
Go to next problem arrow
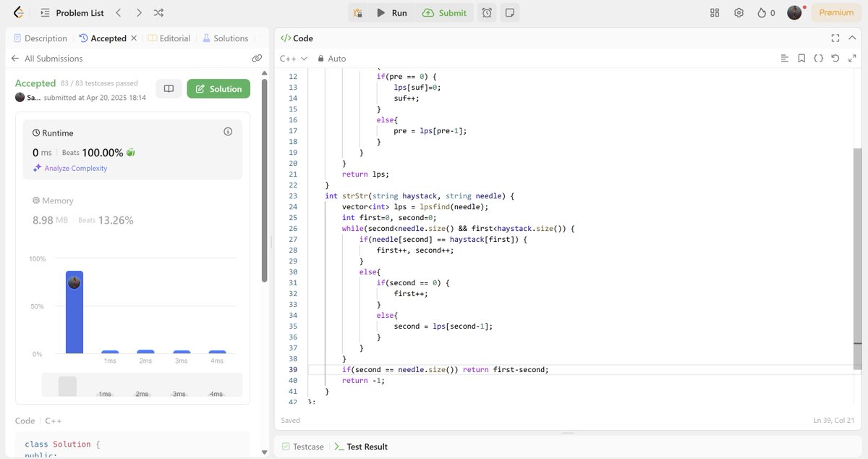[x=139, y=12]
